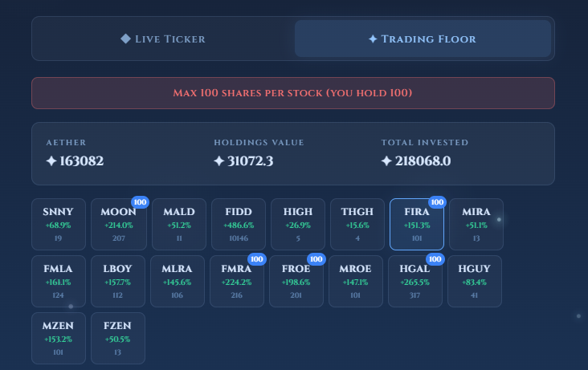Click the +224.2% change on FMRA
The height and width of the screenshot is (370, 588).
[236, 283]
